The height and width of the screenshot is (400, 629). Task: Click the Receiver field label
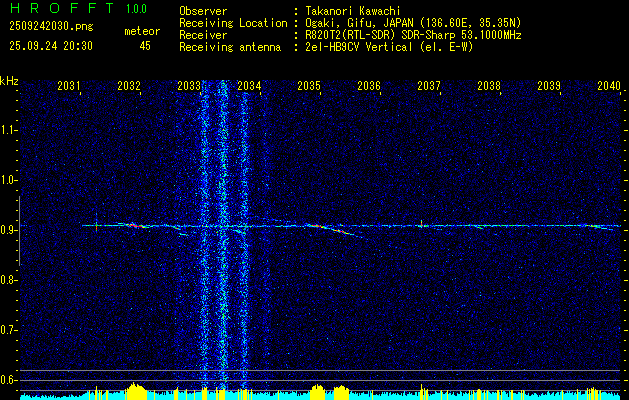click(x=203, y=35)
